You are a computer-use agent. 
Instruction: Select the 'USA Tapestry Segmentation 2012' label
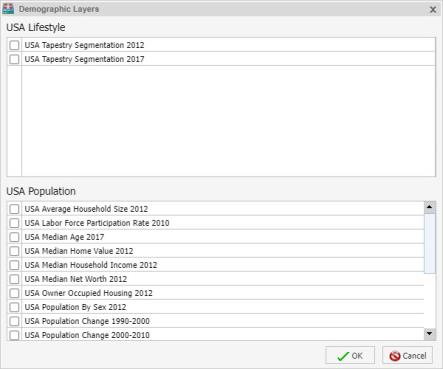tap(84, 45)
